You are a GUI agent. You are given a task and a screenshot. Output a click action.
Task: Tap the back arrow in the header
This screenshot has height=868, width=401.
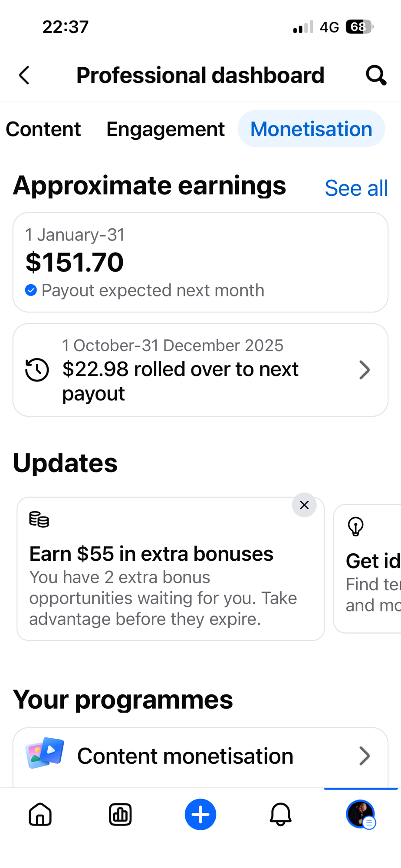25,76
